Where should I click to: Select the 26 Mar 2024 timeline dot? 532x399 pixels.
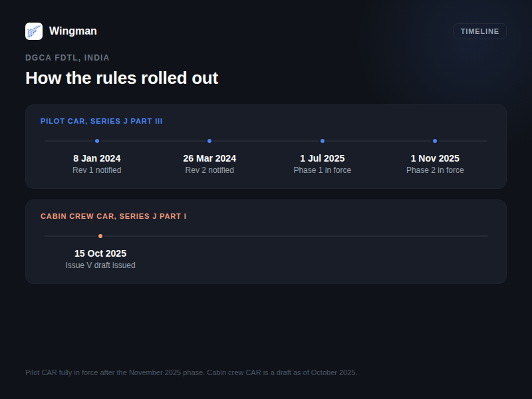(209, 141)
